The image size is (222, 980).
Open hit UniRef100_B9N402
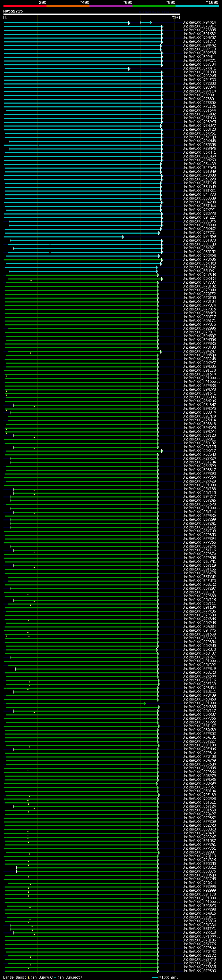199,45
